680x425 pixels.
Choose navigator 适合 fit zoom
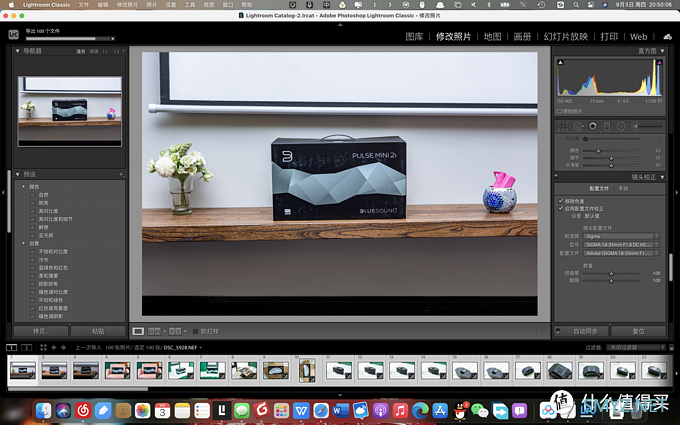tap(81, 51)
